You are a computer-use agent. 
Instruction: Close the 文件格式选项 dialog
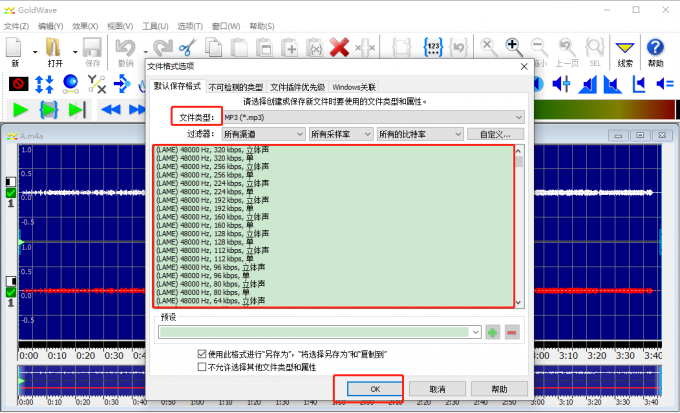point(524,66)
